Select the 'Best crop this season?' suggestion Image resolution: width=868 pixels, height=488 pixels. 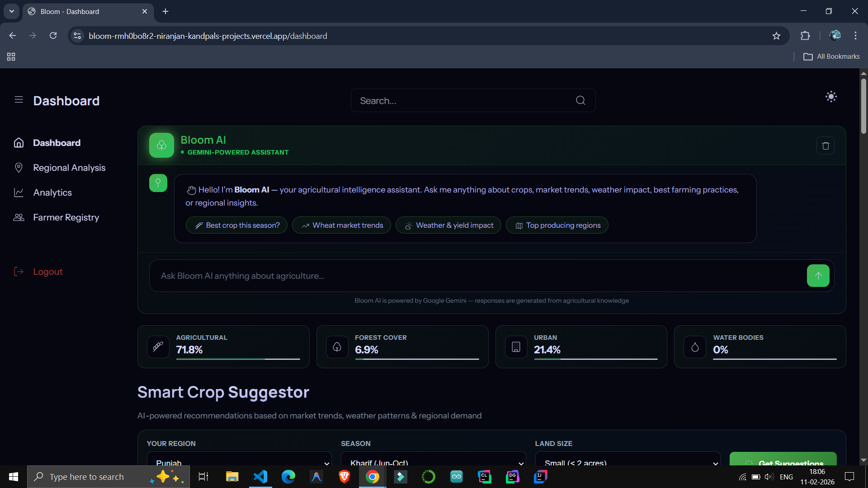coord(237,225)
